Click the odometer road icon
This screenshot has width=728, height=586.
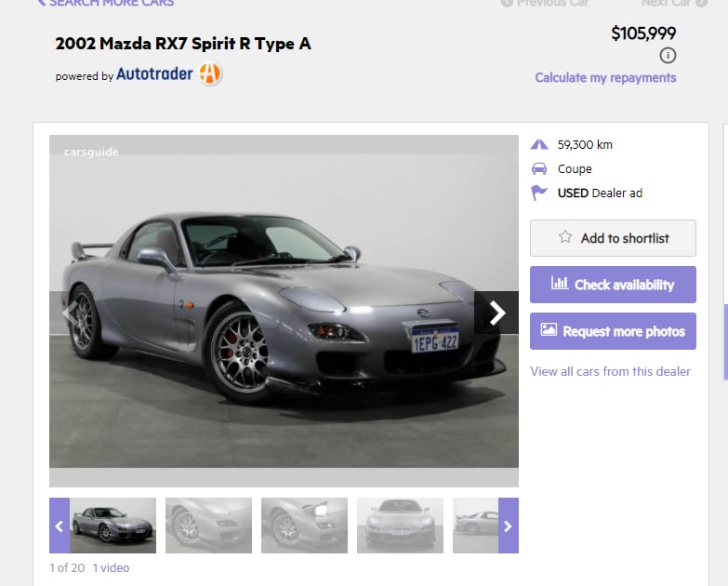[539, 144]
